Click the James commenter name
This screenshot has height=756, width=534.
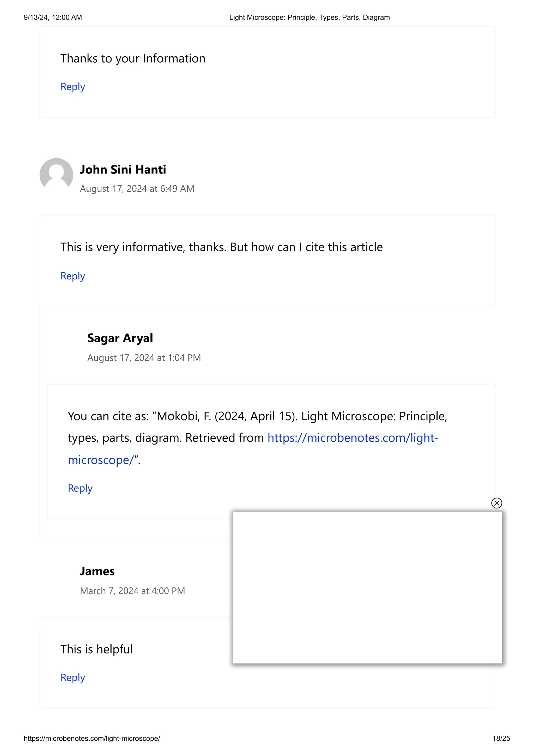(x=97, y=571)
